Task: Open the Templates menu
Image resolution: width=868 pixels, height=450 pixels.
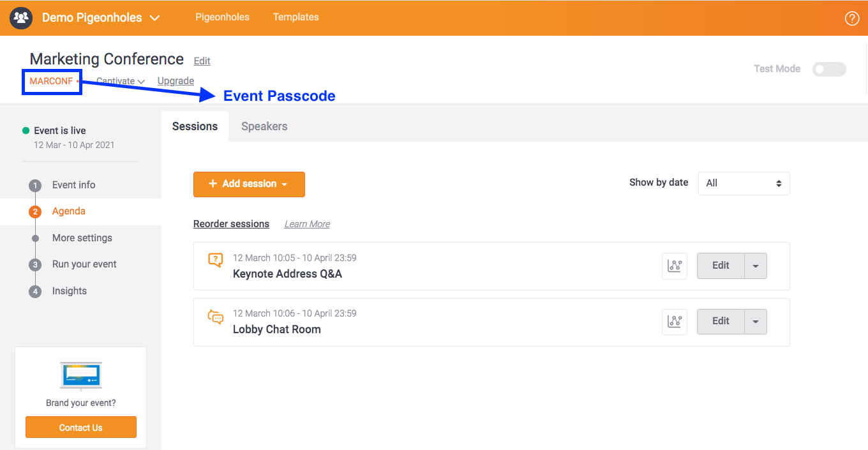Action: [296, 17]
